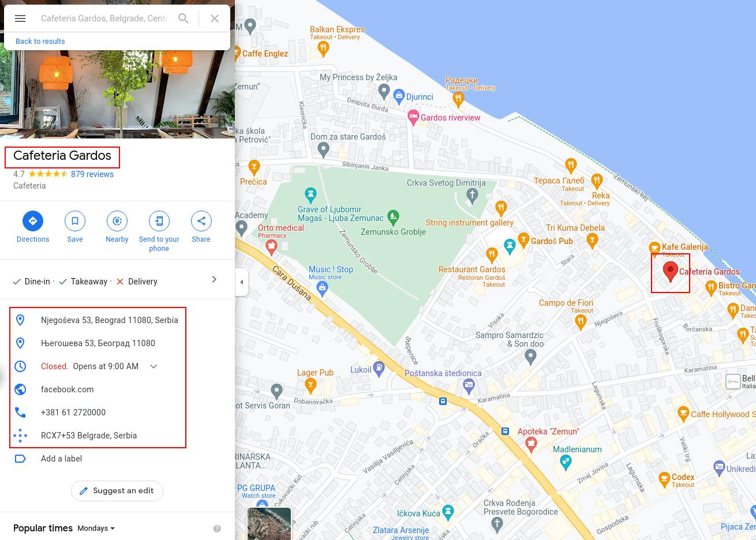Save Cafeteria Gardos with bookmark icon
The image size is (756, 540).
click(x=75, y=221)
